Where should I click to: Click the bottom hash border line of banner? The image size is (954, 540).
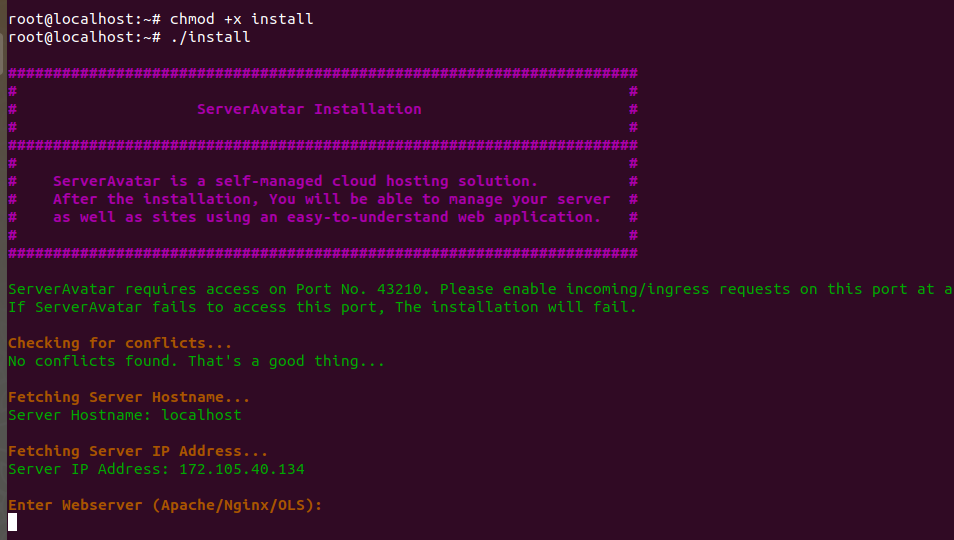coord(322,253)
